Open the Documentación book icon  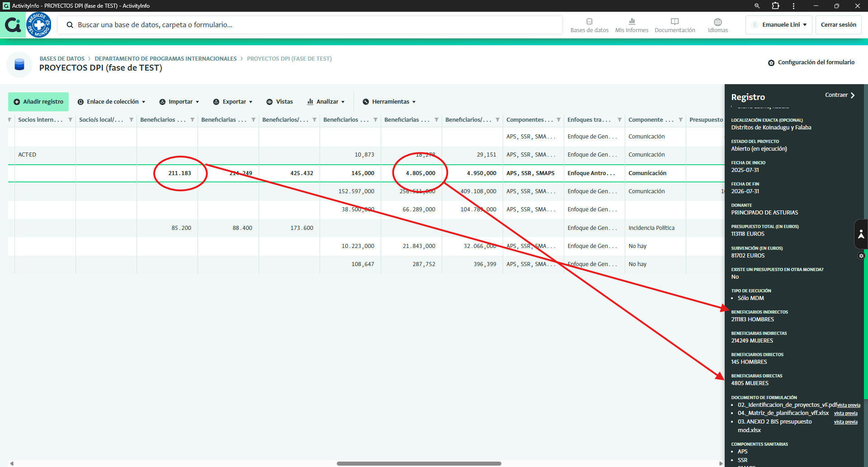tap(675, 21)
